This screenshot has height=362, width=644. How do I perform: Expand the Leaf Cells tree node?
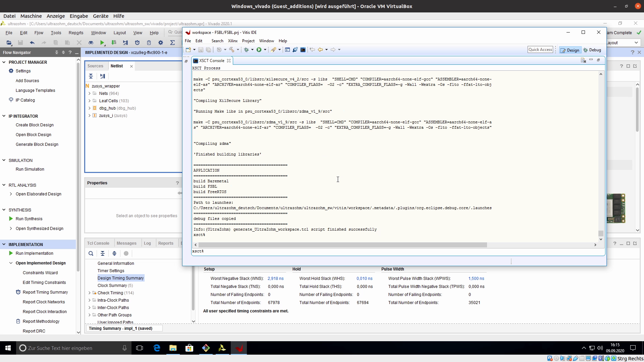pos(89,101)
